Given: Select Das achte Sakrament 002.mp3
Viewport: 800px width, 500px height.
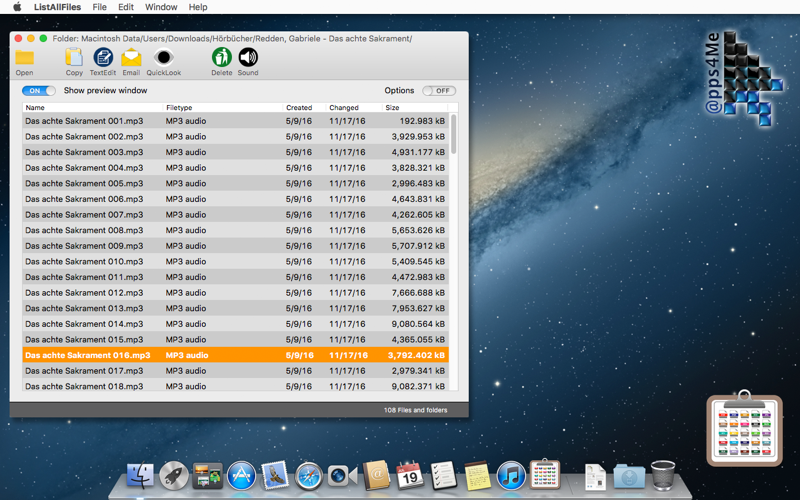Looking at the screenshot, I should [x=235, y=137].
